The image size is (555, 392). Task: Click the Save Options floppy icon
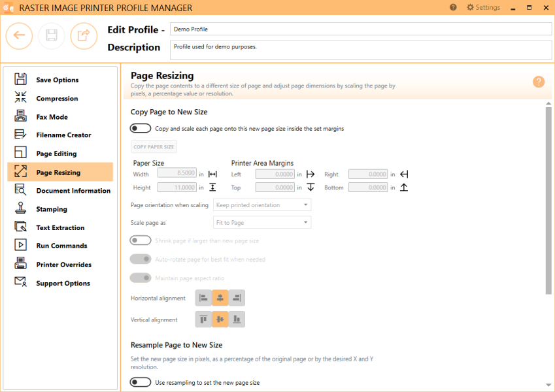pyautogui.click(x=20, y=79)
